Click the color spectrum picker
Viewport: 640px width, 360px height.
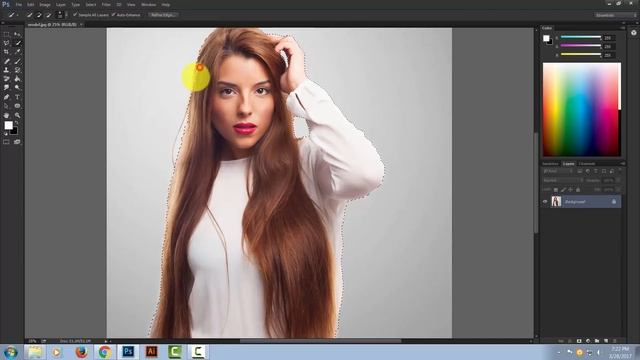[x=582, y=109]
